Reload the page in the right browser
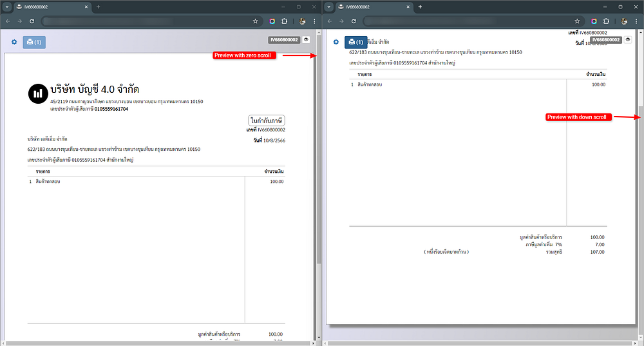This screenshot has height=346, width=644. coord(354,21)
